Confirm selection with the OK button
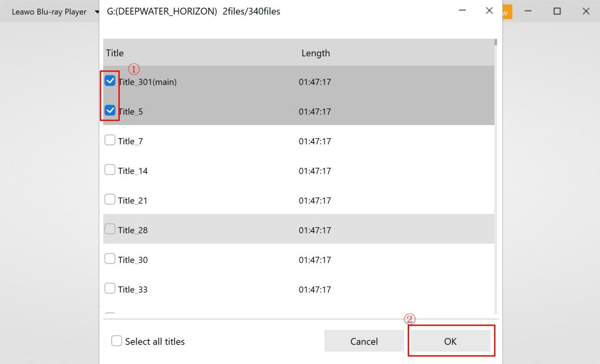The image size is (600, 364). point(450,341)
